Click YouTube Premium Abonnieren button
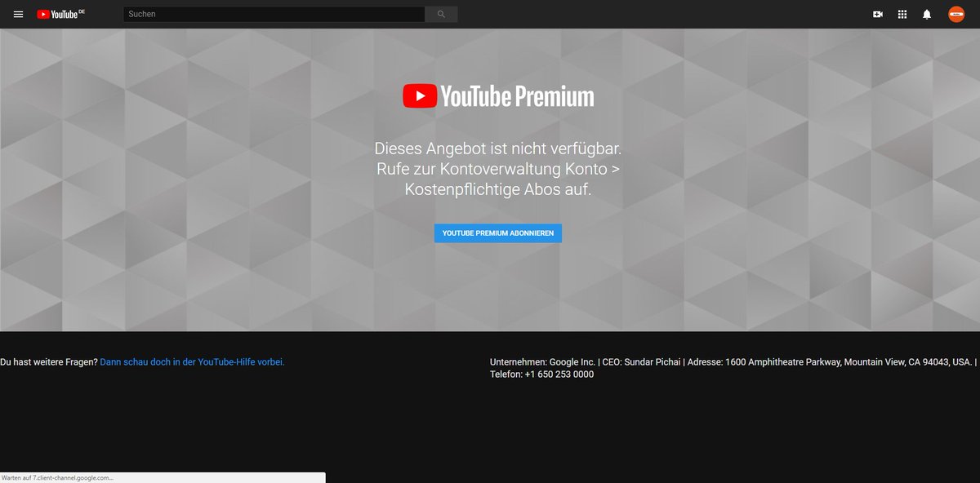980x483 pixels. (498, 233)
